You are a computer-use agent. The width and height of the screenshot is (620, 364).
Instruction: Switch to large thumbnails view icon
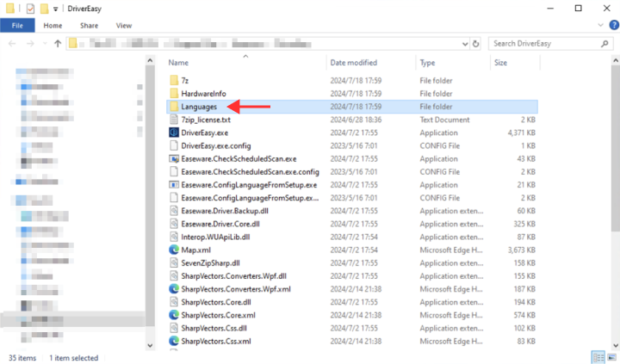tap(611, 356)
